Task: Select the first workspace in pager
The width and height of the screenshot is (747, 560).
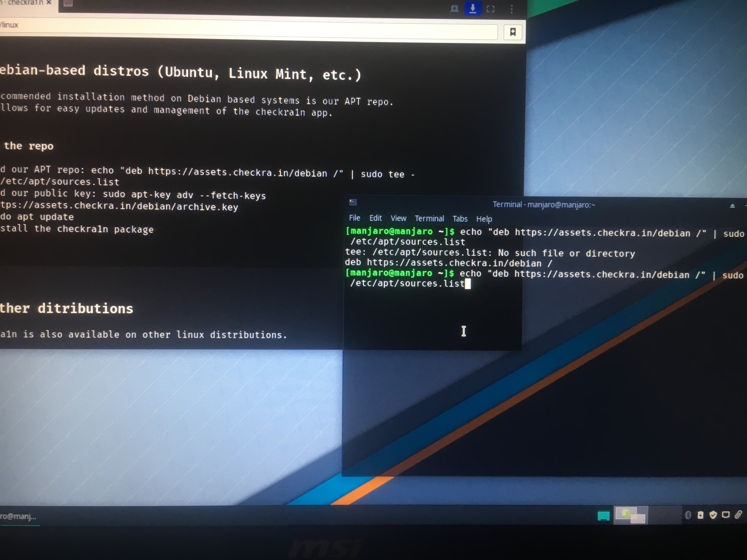Action: tap(630, 515)
